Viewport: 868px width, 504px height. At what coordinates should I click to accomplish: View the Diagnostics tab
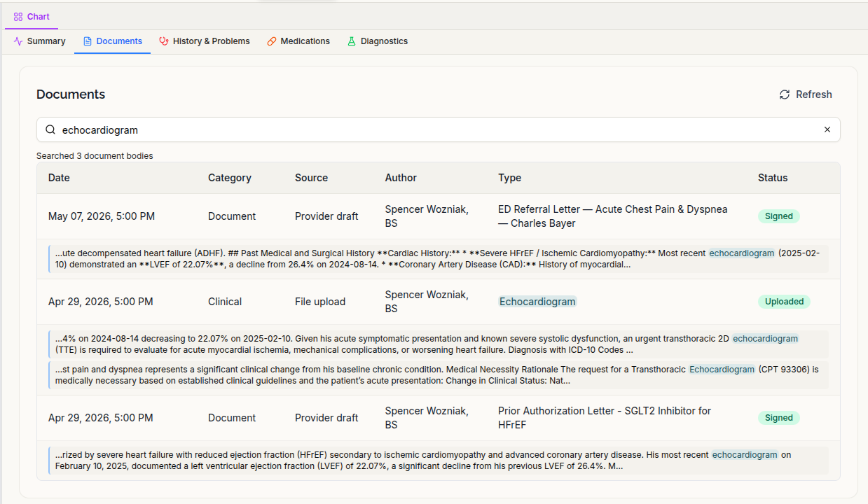point(377,41)
